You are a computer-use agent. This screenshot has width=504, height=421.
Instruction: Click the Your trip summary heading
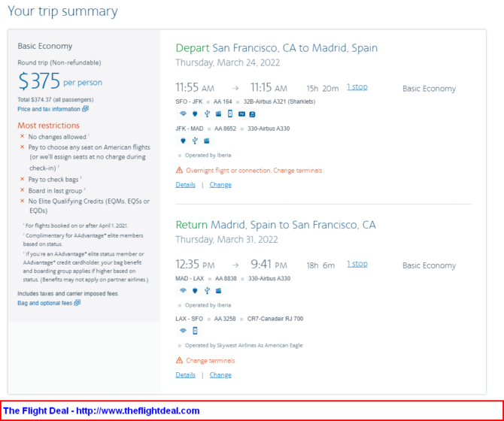pyautogui.click(x=62, y=11)
